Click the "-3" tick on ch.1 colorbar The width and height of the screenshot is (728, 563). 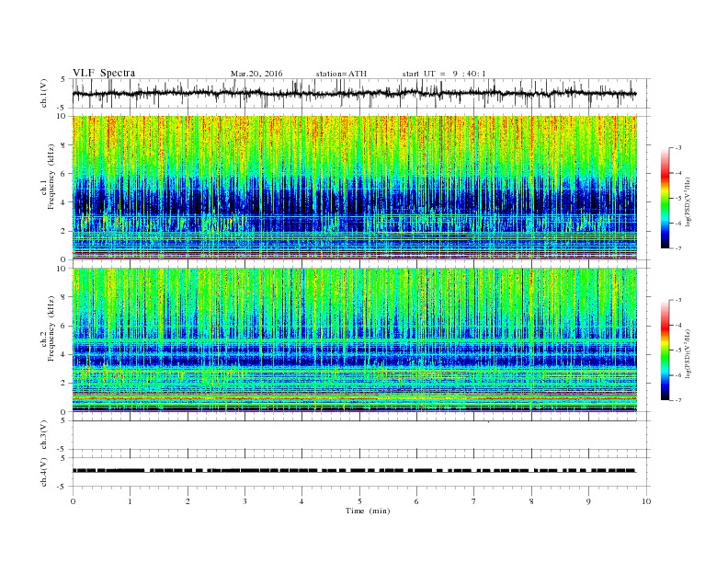coord(678,148)
